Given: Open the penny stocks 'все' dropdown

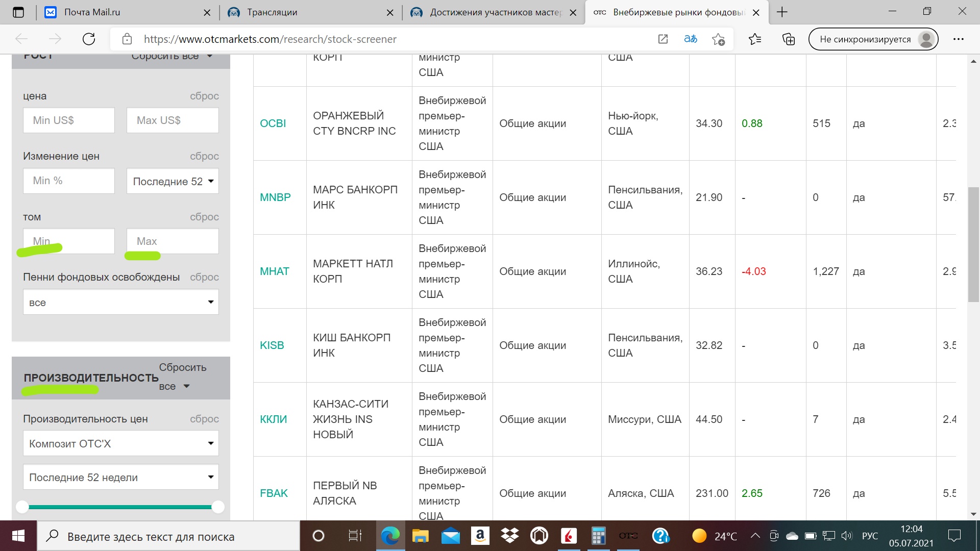Looking at the screenshot, I should tap(121, 302).
